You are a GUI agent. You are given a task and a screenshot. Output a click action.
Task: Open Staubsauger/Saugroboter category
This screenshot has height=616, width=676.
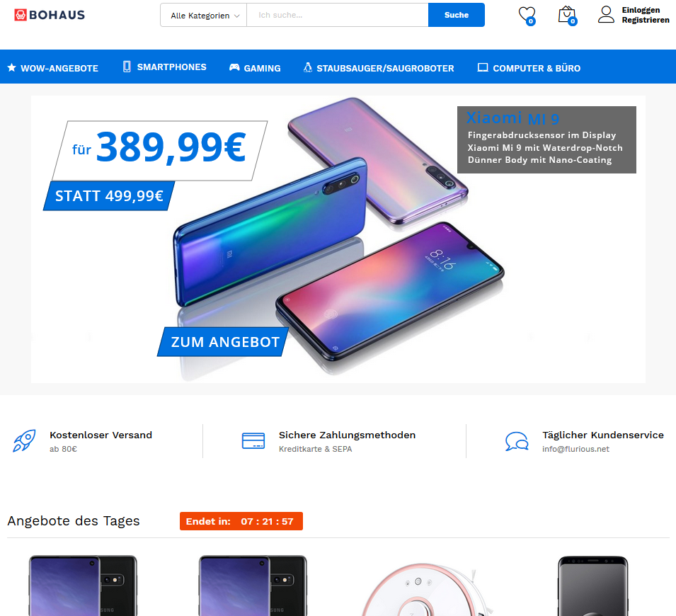379,68
